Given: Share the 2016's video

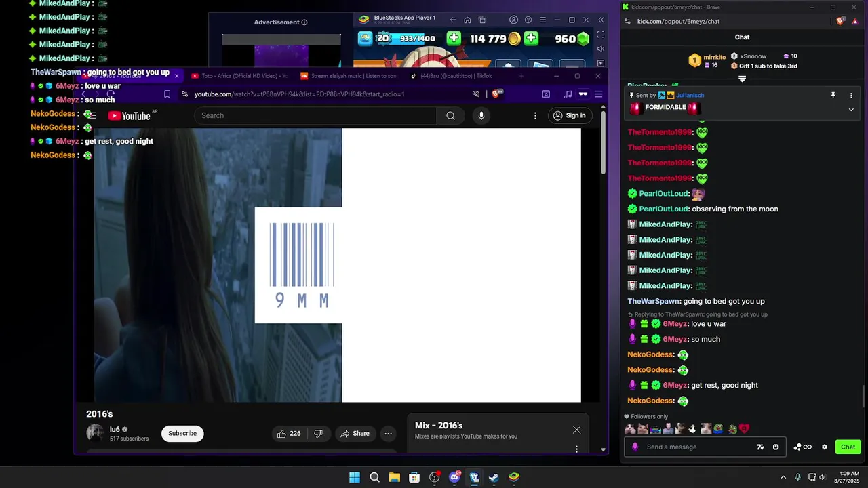Looking at the screenshot, I should pos(355,434).
